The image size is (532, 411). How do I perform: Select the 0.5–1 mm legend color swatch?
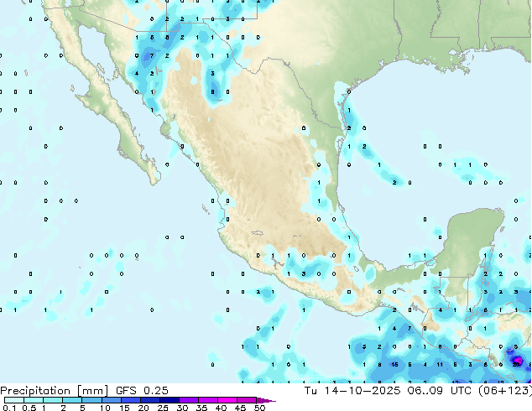(x=34, y=400)
